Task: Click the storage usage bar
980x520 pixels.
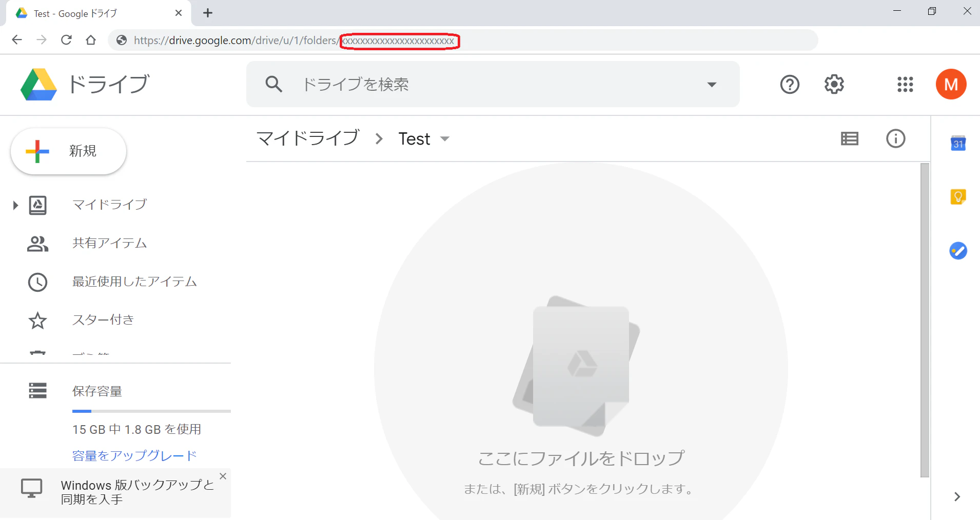Action: tap(151, 411)
